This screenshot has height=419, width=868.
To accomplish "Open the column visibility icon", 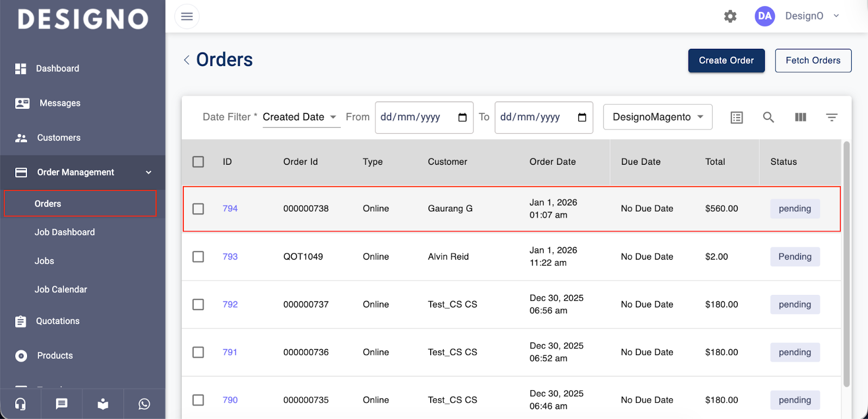I will 800,117.
